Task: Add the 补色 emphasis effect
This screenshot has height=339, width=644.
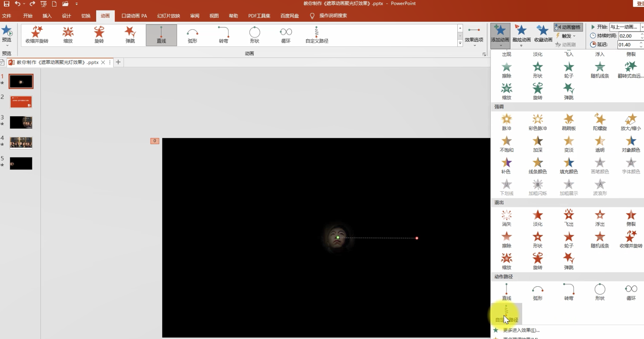Action: pyautogui.click(x=506, y=166)
